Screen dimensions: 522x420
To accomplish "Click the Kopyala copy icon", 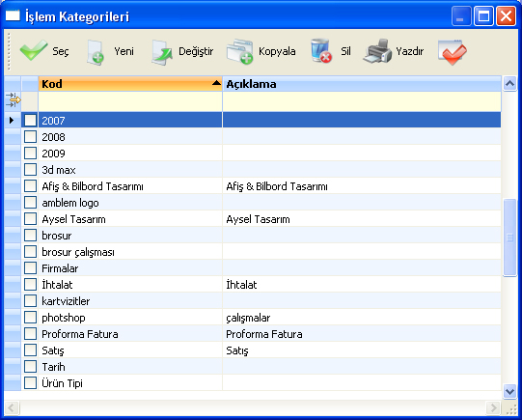I will click(239, 51).
